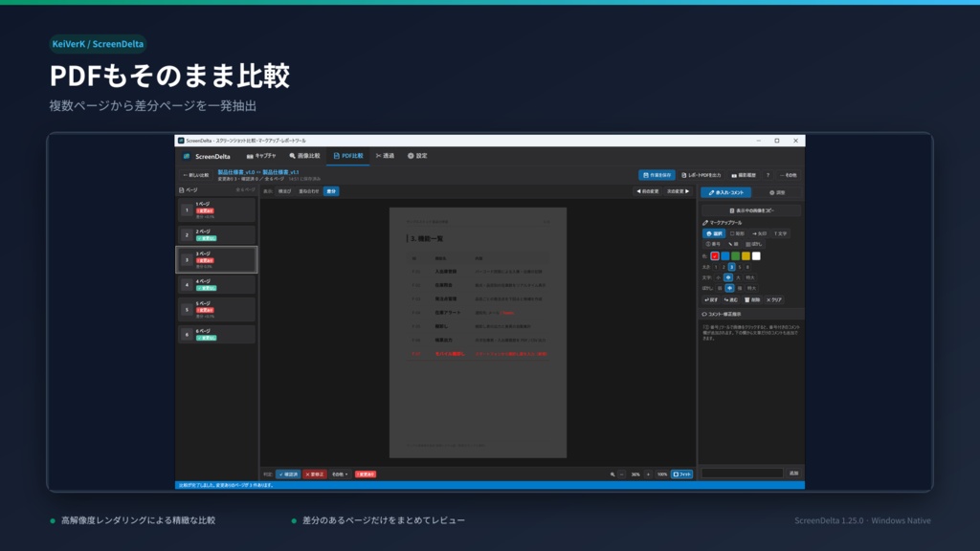Screen dimensions: 980x551
Task: Select page 4 thumbnail in page list
Action: click(216, 284)
